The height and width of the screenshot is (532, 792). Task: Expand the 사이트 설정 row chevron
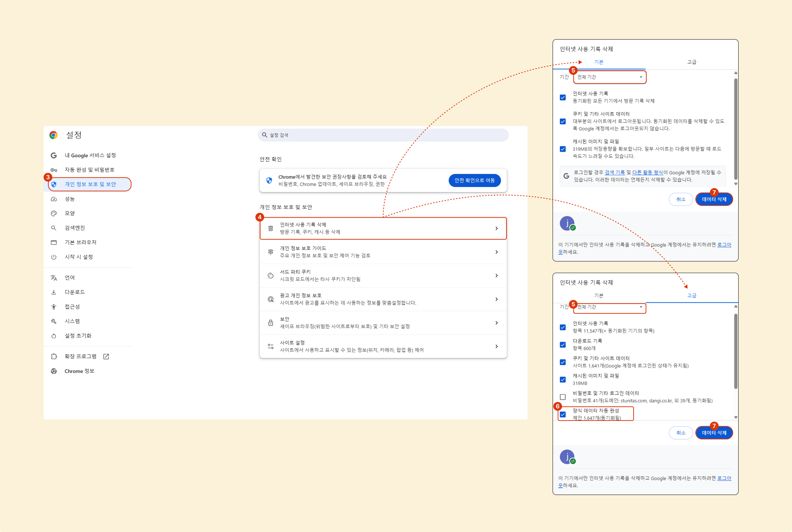496,346
